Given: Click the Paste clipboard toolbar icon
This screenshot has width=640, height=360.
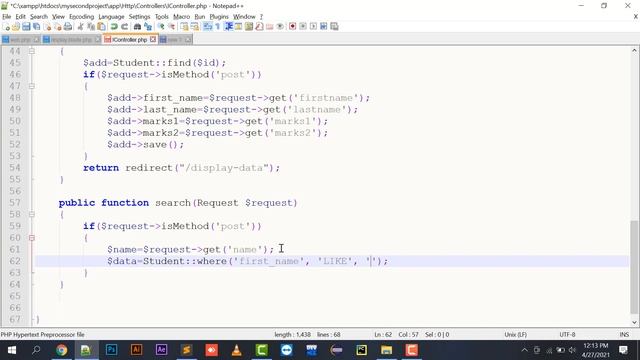Looking at the screenshot, I should [101, 27].
